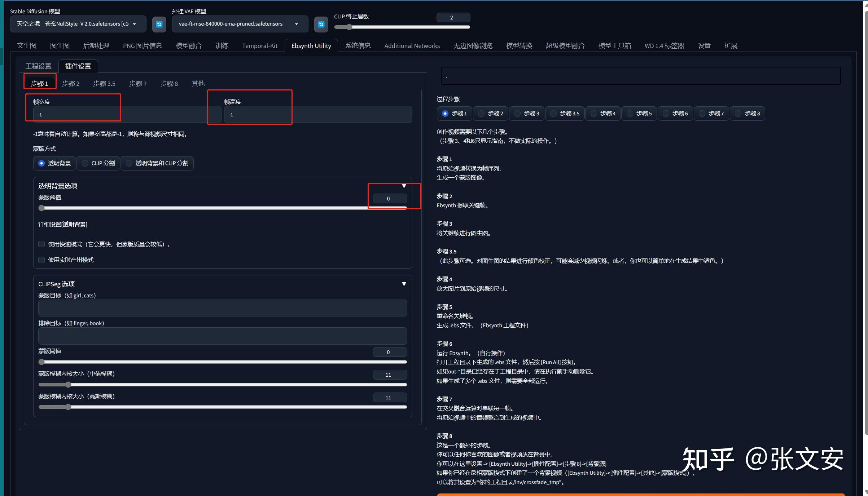Image resolution: width=868 pixels, height=496 pixels.
Task: Enable 使用实时产出模式 checkbox
Action: (x=41, y=260)
